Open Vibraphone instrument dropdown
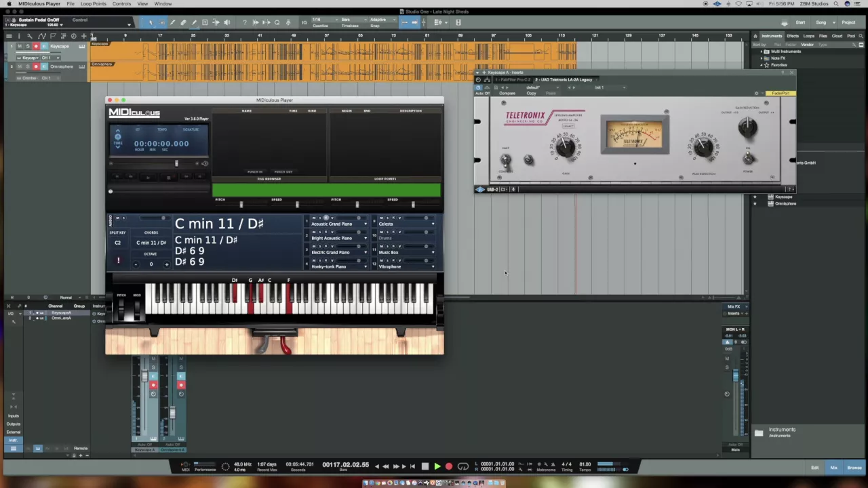This screenshot has width=868, height=488. tap(433, 266)
